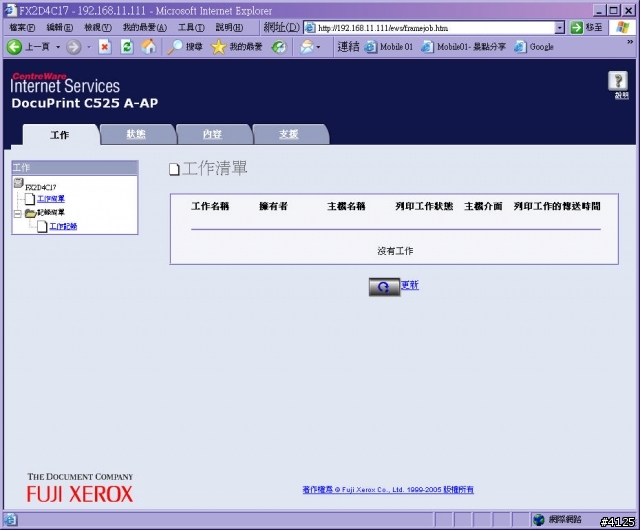The height and width of the screenshot is (530, 640).
Task: Open the Favorites menu (A)
Action: 145,27
